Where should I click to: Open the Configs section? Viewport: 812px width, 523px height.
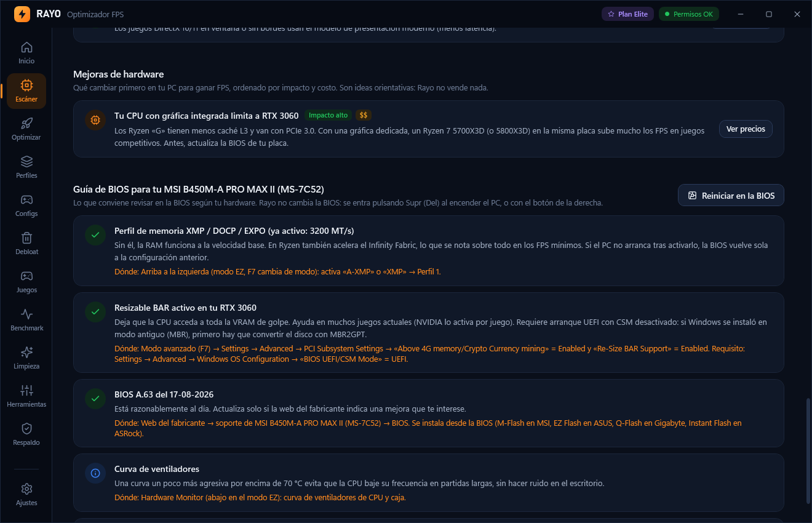coord(26,206)
